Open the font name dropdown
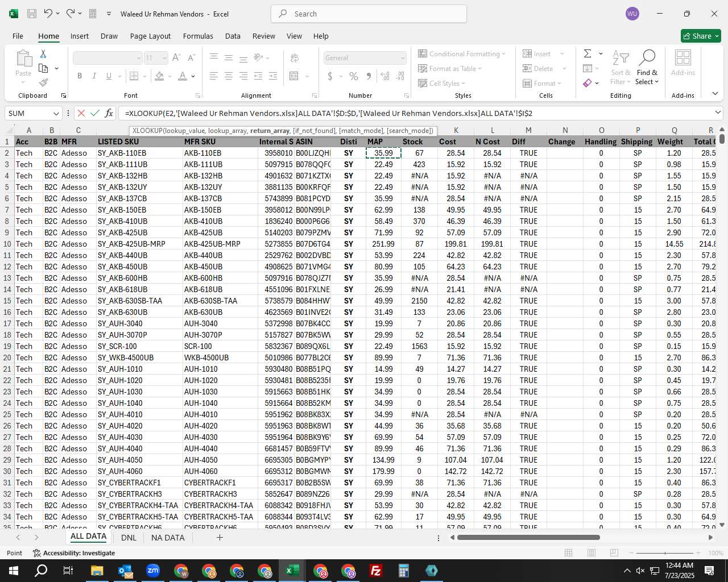728x582 pixels. click(139, 58)
